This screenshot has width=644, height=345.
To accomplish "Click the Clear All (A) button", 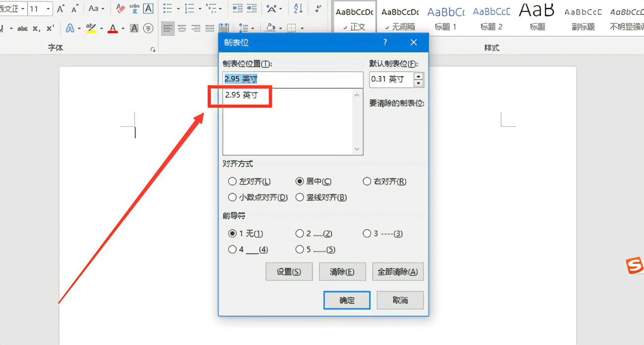I will [398, 272].
